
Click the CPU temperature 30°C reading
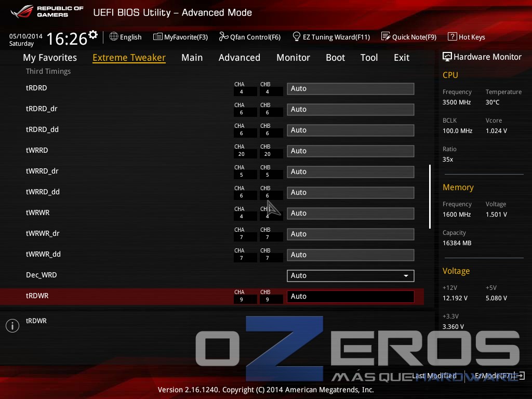tap(493, 102)
